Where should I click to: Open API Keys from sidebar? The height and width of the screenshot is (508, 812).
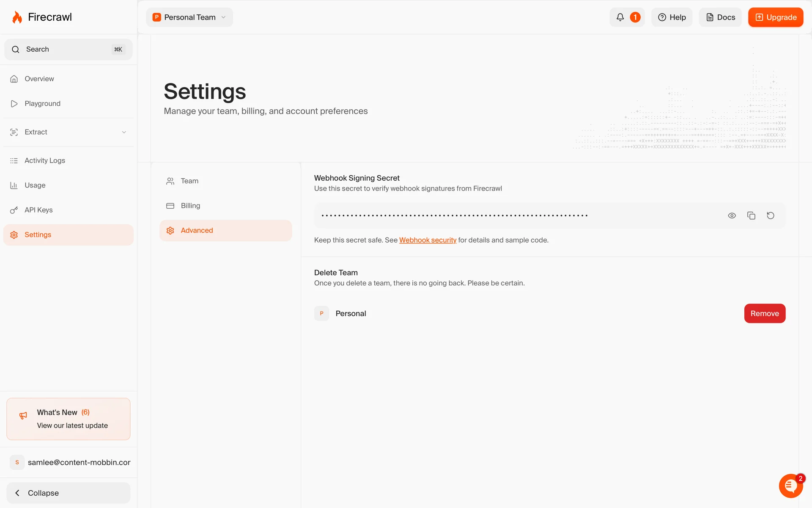pyautogui.click(x=38, y=210)
